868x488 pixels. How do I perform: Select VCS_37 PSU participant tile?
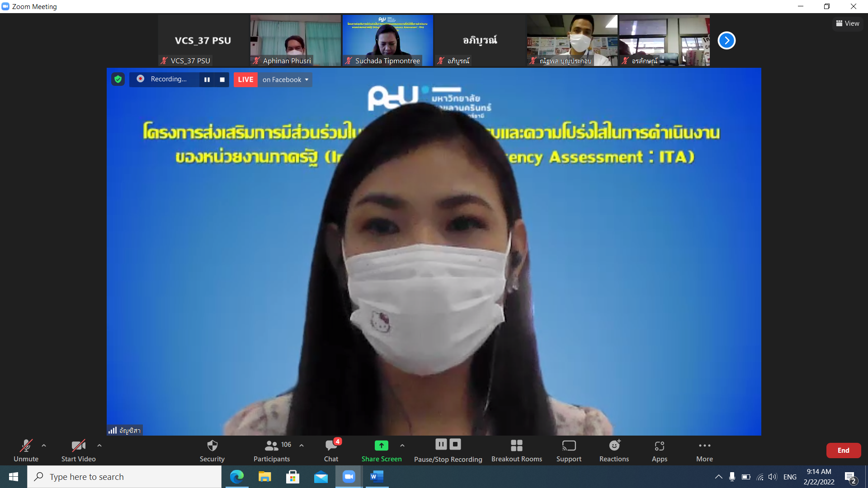(203, 41)
